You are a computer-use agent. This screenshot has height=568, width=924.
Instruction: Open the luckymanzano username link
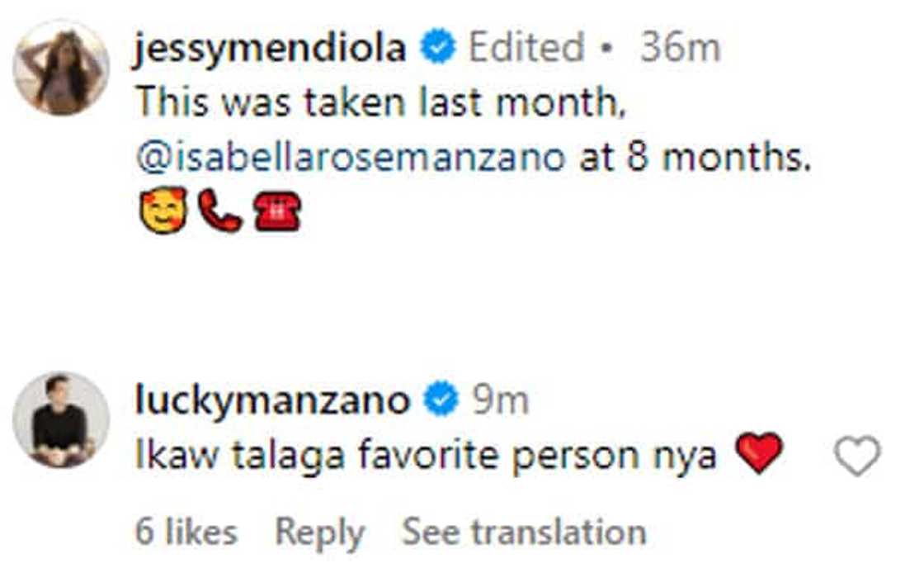tap(272, 401)
